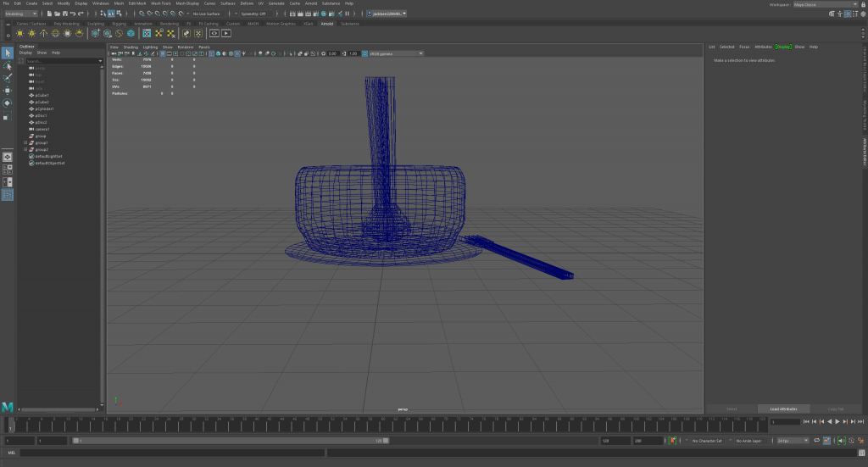Click Symmetry: Off setting button

coord(252,14)
